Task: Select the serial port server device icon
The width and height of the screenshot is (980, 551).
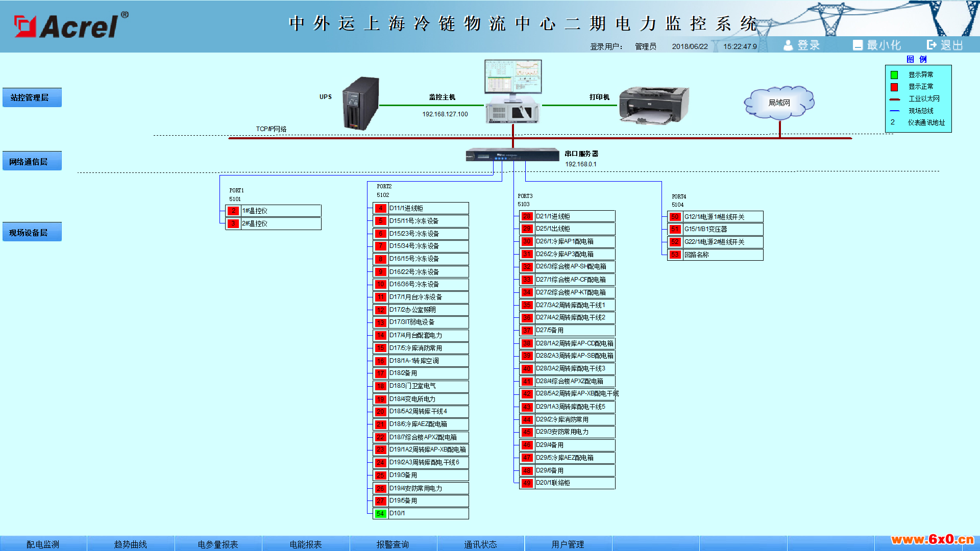Action: pos(512,155)
